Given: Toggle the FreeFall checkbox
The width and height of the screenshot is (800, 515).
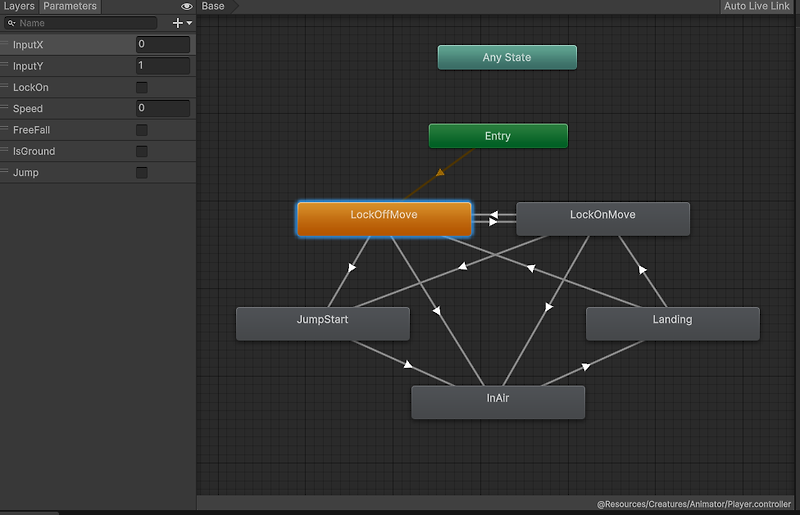Looking at the screenshot, I should point(142,130).
